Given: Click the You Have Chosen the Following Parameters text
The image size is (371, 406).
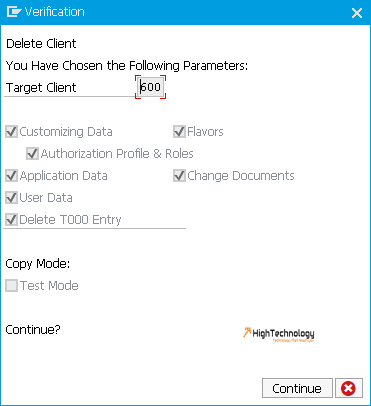Looking at the screenshot, I should click(x=127, y=66).
